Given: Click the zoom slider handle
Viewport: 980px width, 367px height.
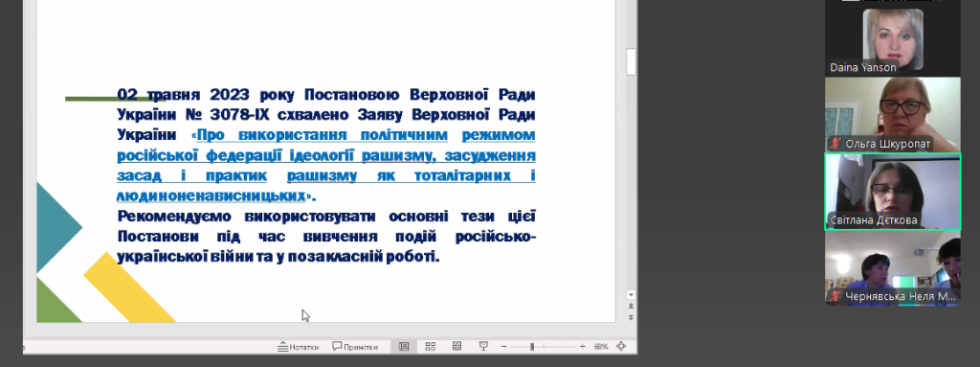Looking at the screenshot, I should (532, 346).
